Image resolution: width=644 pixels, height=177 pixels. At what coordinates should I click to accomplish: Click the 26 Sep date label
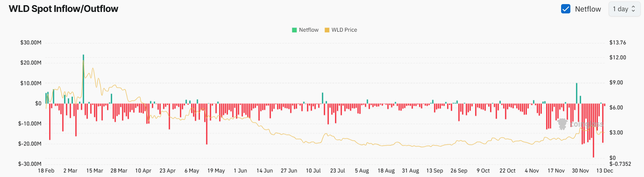point(459,171)
